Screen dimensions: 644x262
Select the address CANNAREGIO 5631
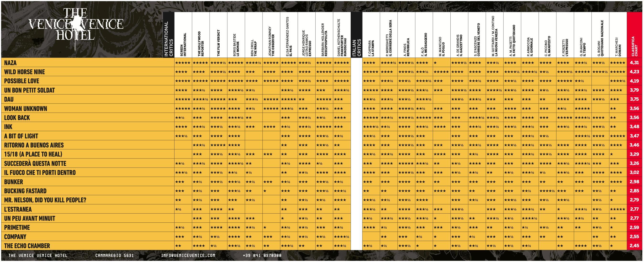(x=115, y=256)
